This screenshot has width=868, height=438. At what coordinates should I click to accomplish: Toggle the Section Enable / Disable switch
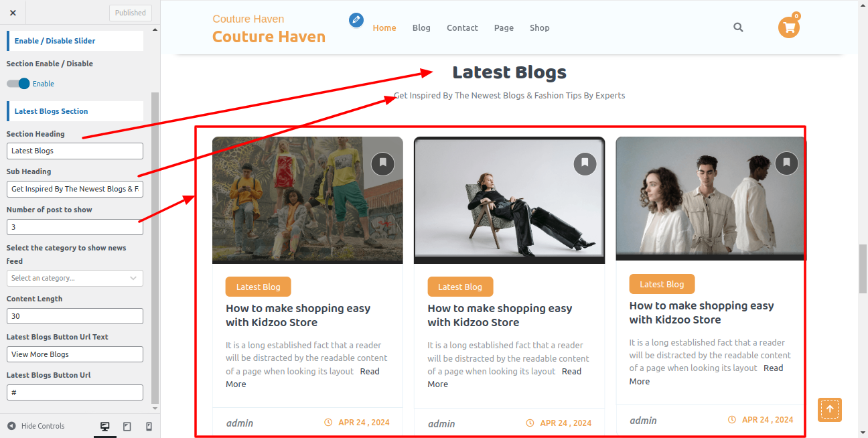19,84
